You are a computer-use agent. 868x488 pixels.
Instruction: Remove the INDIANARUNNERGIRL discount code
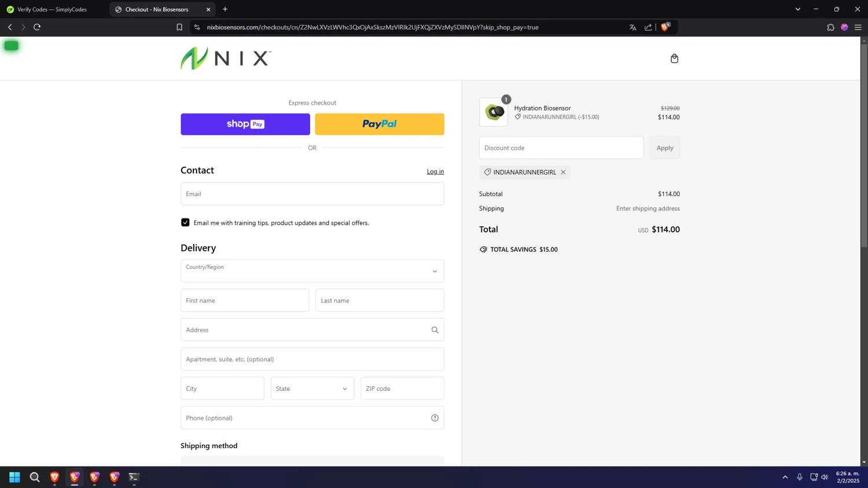point(563,172)
